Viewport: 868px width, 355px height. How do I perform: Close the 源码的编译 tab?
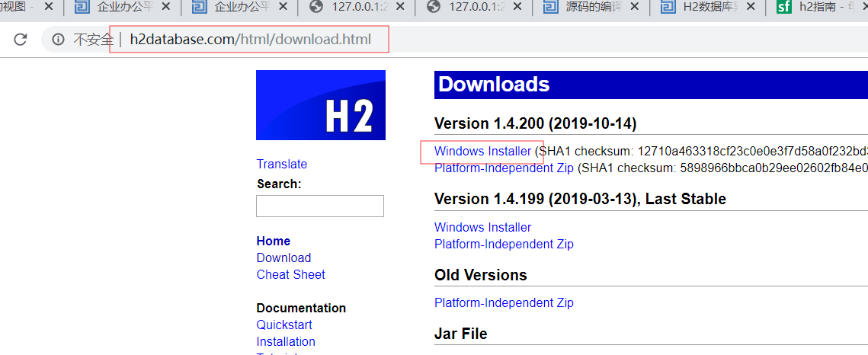[x=635, y=7]
